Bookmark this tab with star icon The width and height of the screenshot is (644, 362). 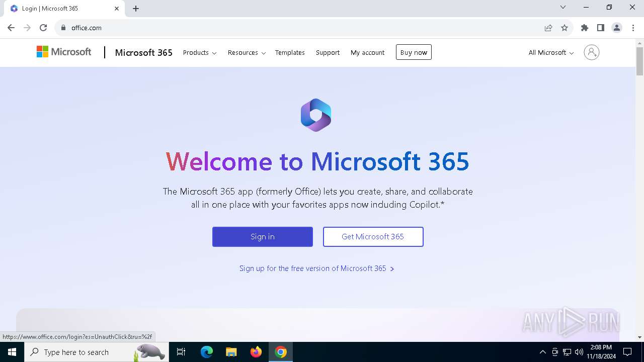coord(565,28)
